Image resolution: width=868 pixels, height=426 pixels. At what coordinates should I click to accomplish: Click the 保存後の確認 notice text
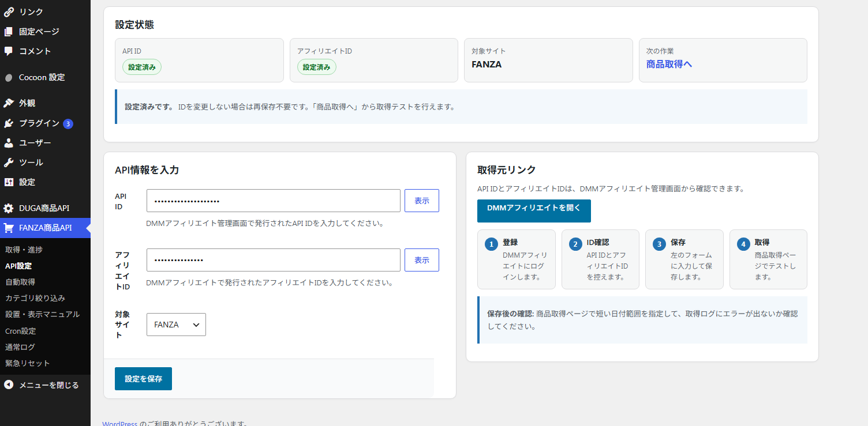coord(642,320)
